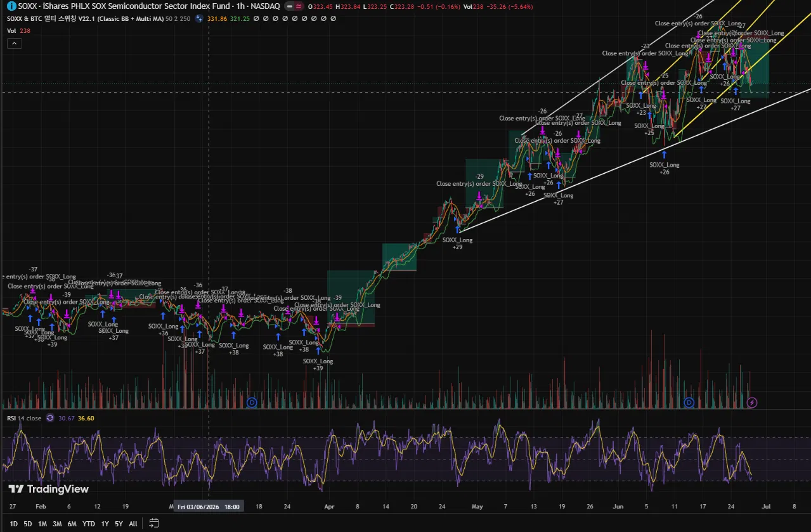Select the 1D time range
This screenshot has height=532, width=811.
14,524
